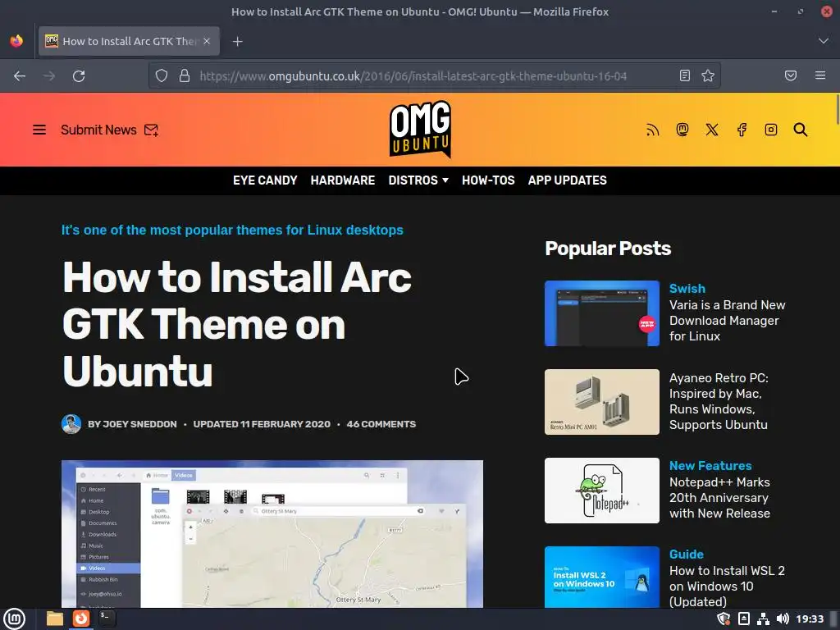Open the Notepad++ post thumbnail
The image size is (840, 630).
[x=602, y=491]
